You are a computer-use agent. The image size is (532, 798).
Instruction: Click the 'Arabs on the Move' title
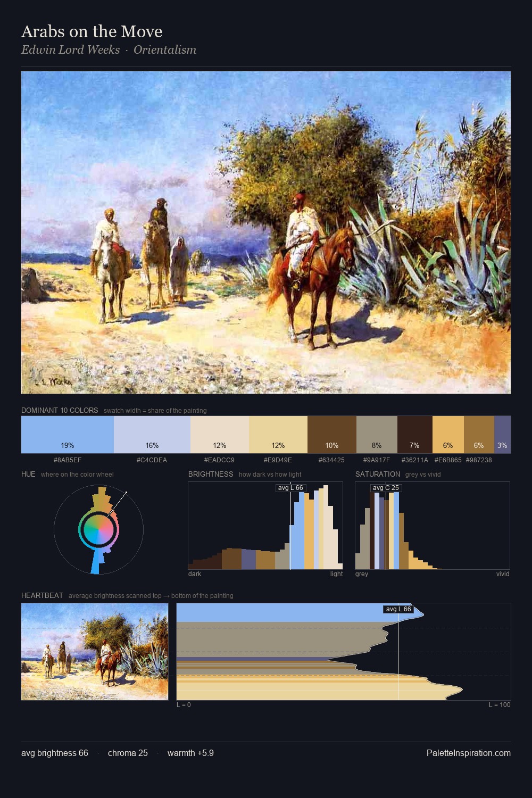click(x=92, y=31)
